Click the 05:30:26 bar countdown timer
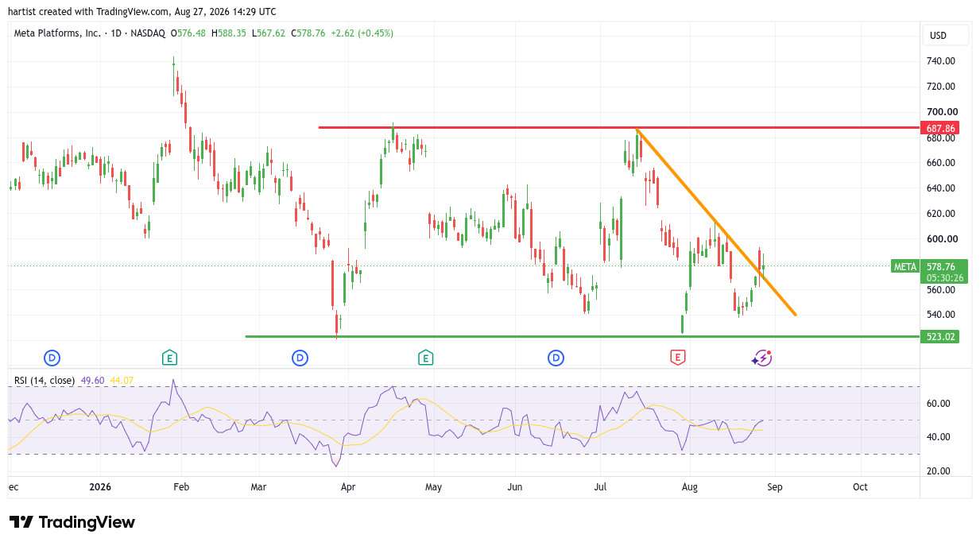 (x=944, y=278)
